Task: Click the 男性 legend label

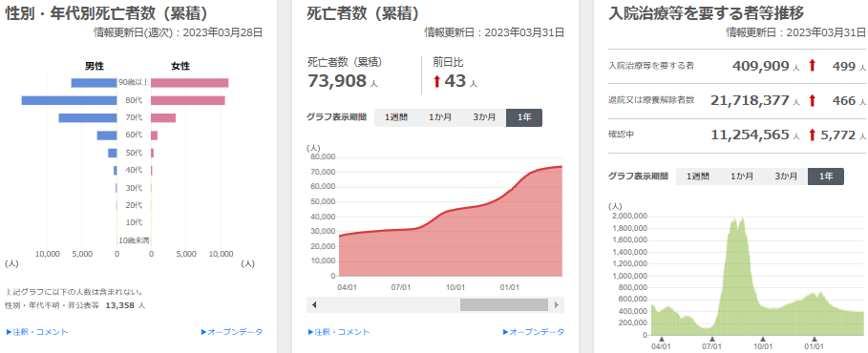Action: click(95, 66)
